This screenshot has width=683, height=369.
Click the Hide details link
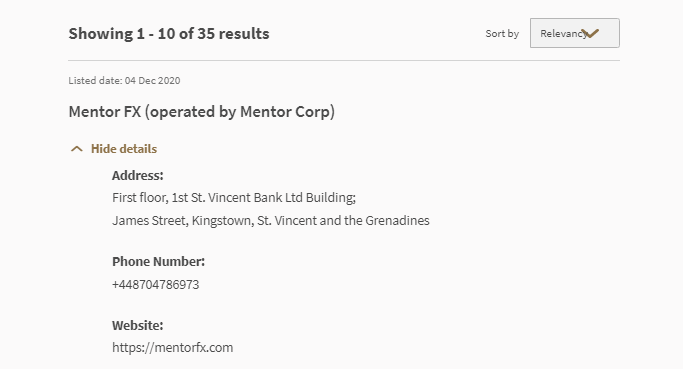(124, 149)
